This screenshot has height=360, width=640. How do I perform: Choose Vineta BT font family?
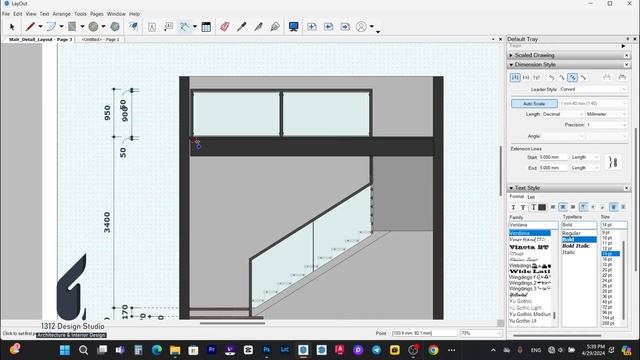click(529, 247)
